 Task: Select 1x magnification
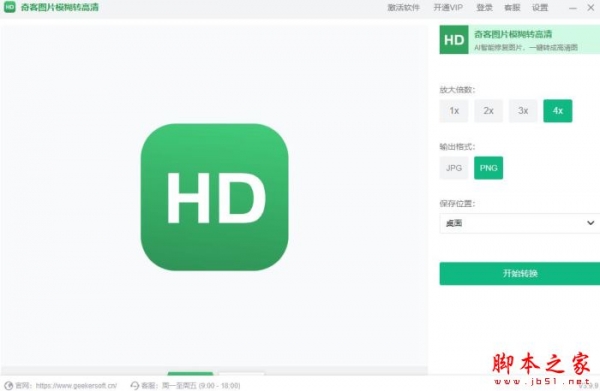454,111
